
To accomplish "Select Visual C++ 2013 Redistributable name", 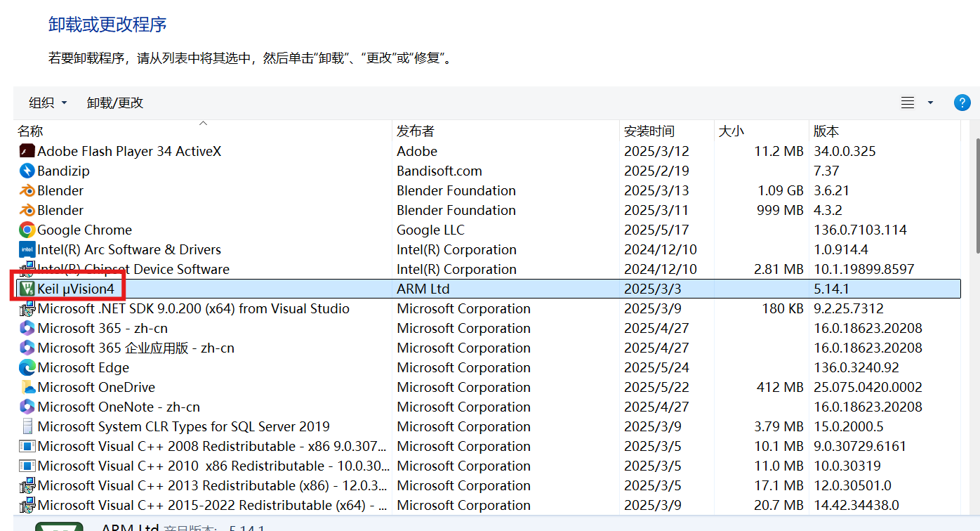I will [x=212, y=485].
